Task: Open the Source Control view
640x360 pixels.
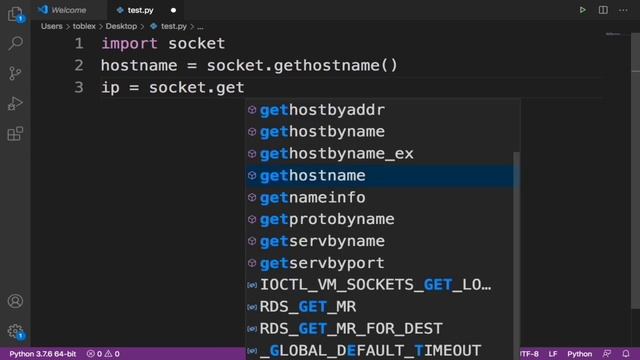Action: 15,73
